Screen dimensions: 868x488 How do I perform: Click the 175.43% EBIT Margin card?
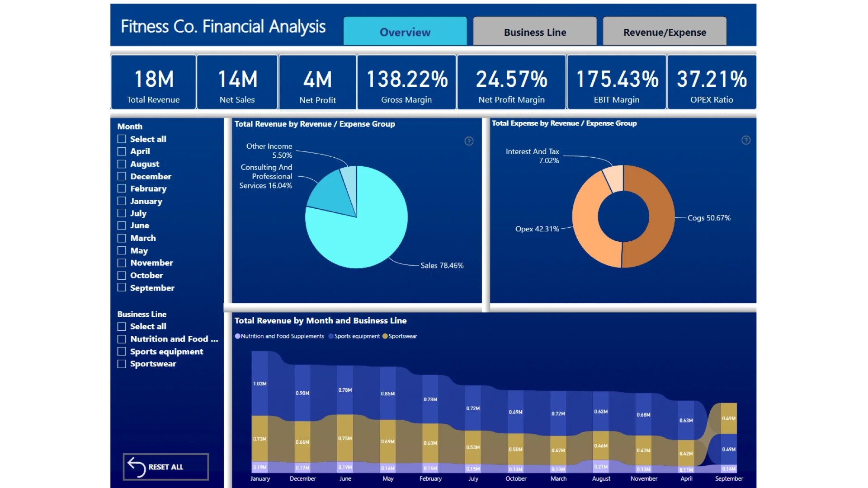(x=617, y=82)
